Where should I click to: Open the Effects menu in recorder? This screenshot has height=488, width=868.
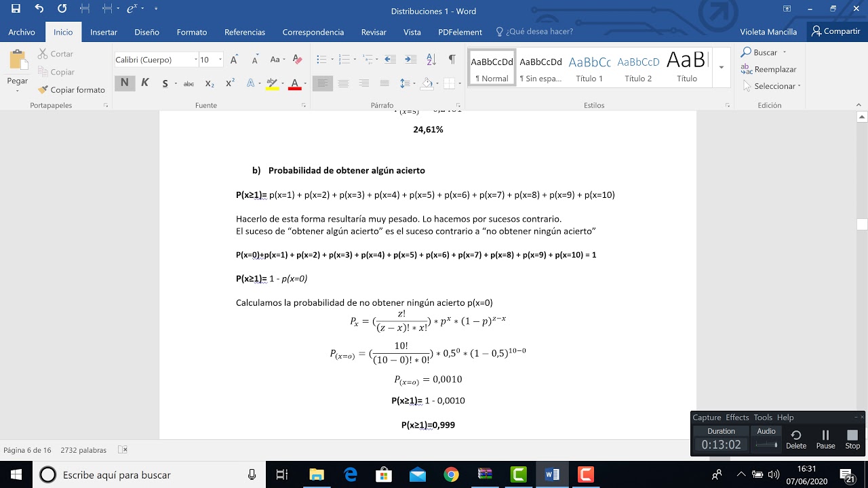coord(737,418)
